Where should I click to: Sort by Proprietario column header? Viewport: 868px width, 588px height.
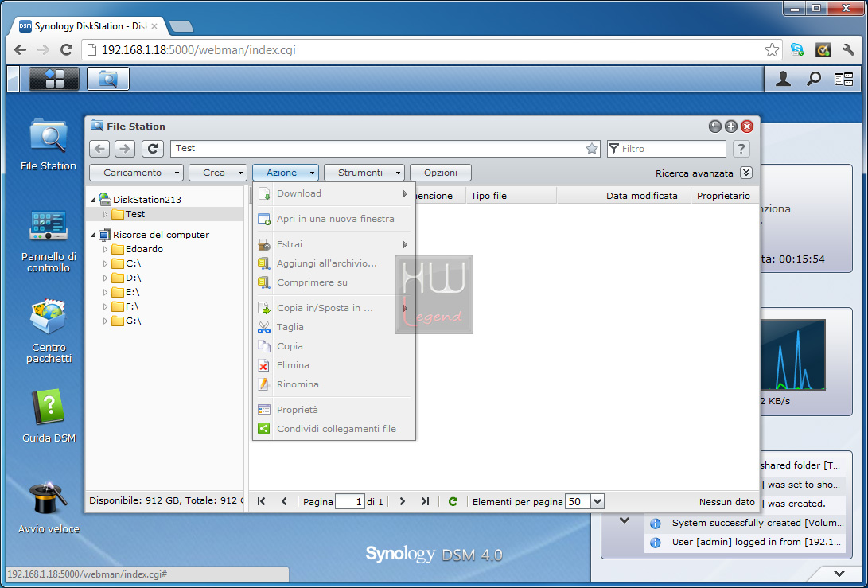point(723,196)
